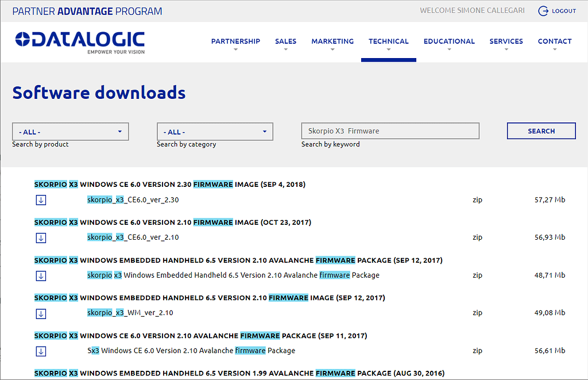Click the download icon for skorpio_x3_WM_ver_2.10

tap(40, 314)
